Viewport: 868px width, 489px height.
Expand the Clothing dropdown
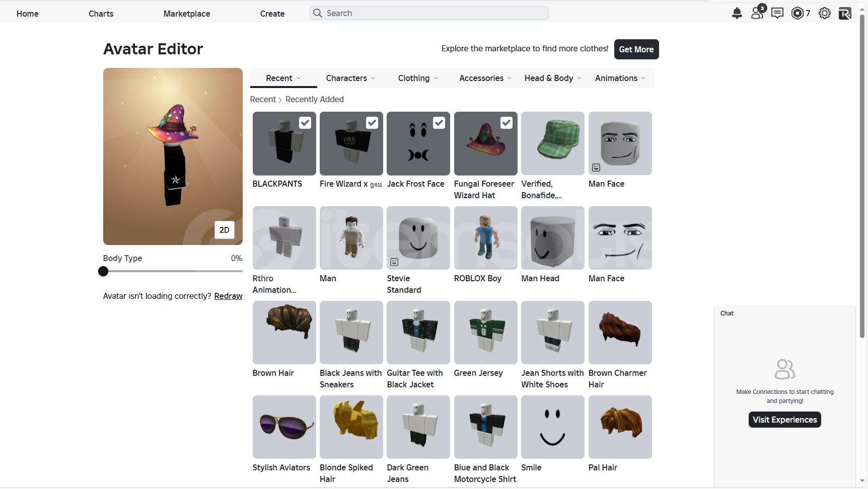pos(418,78)
